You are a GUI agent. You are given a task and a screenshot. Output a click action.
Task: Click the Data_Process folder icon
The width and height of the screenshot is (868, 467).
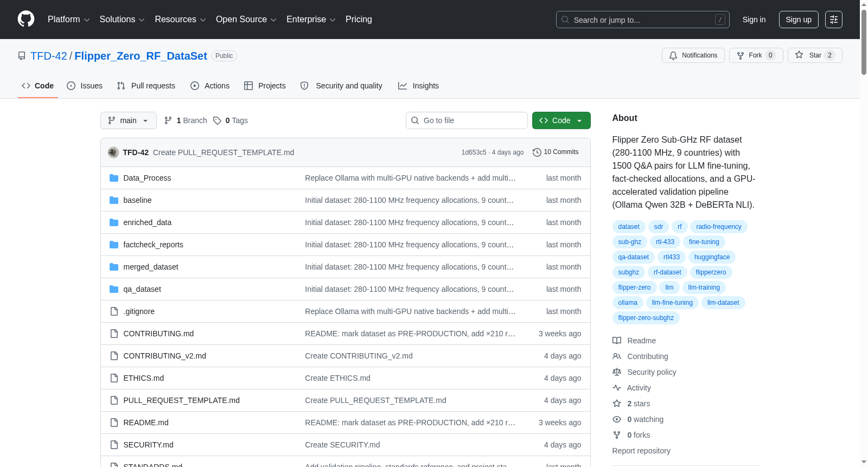pyautogui.click(x=114, y=178)
